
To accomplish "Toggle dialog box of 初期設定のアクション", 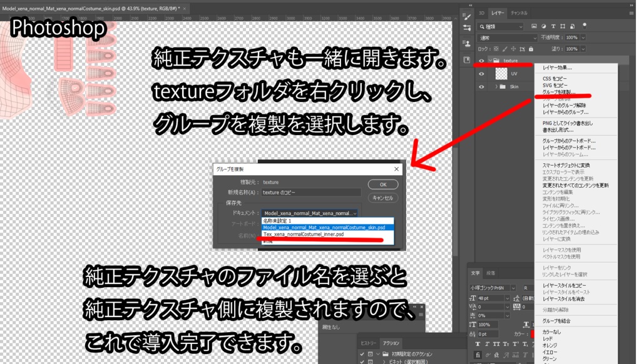I will [x=371, y=354].
